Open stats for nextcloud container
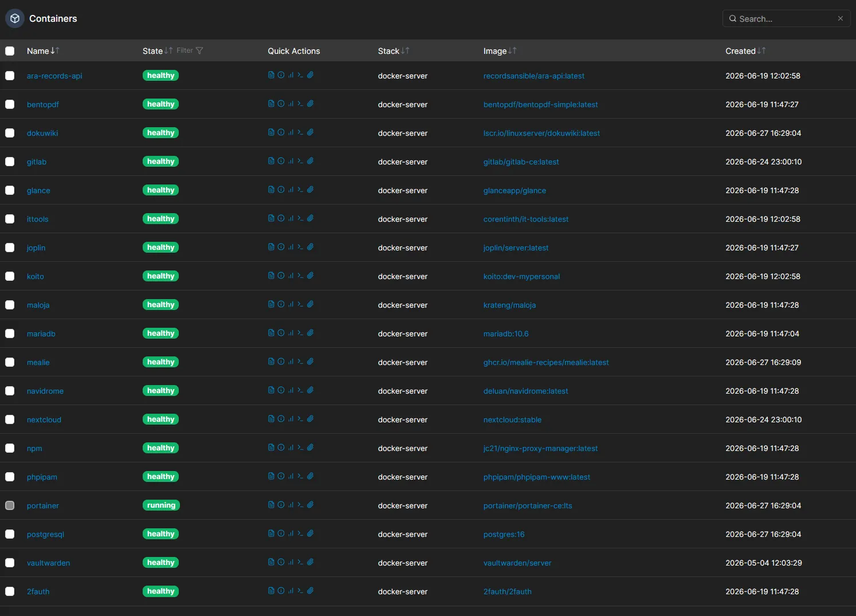Viewport: 856px width, 616px height. coord(290,419)
